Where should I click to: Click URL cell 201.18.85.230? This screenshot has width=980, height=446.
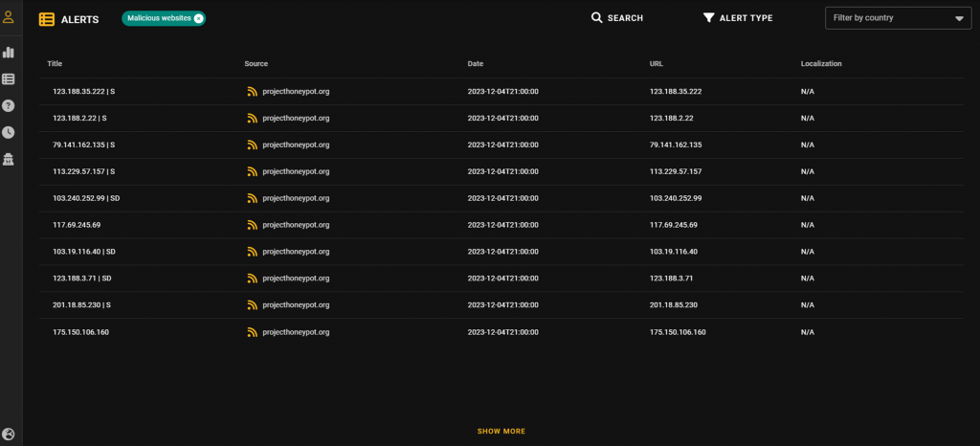tap(673, 305)
